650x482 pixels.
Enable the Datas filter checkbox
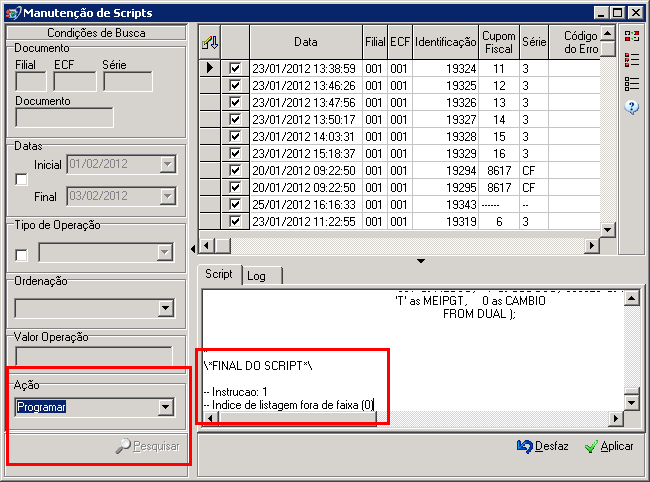click(x=22, y=179)
